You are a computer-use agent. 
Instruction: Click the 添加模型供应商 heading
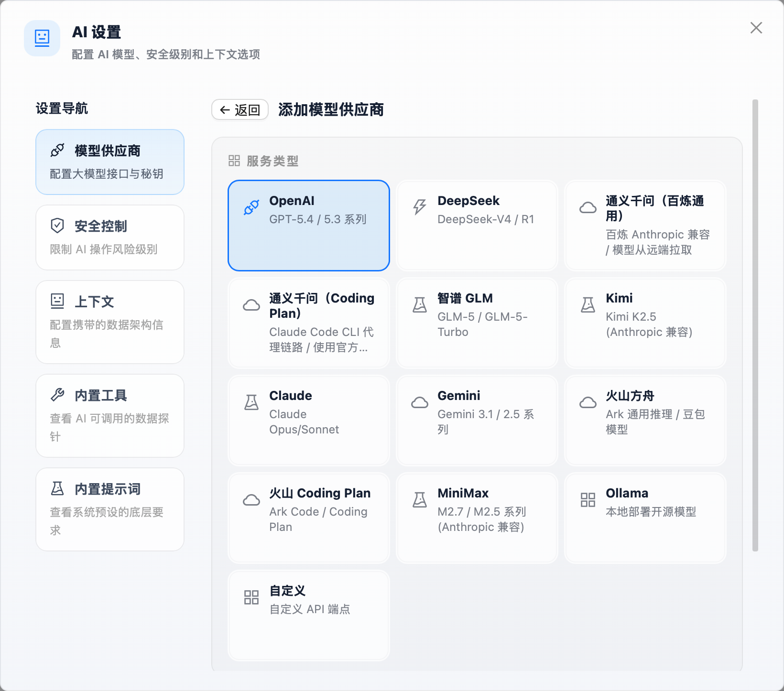[331, 110]
